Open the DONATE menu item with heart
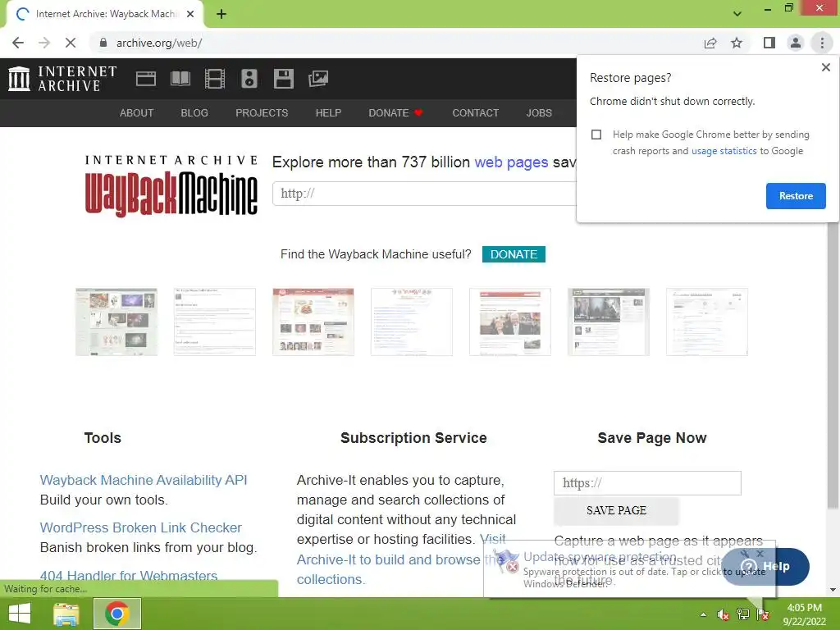The height and width of the screenshot is (630, 840). click(396, 113)
